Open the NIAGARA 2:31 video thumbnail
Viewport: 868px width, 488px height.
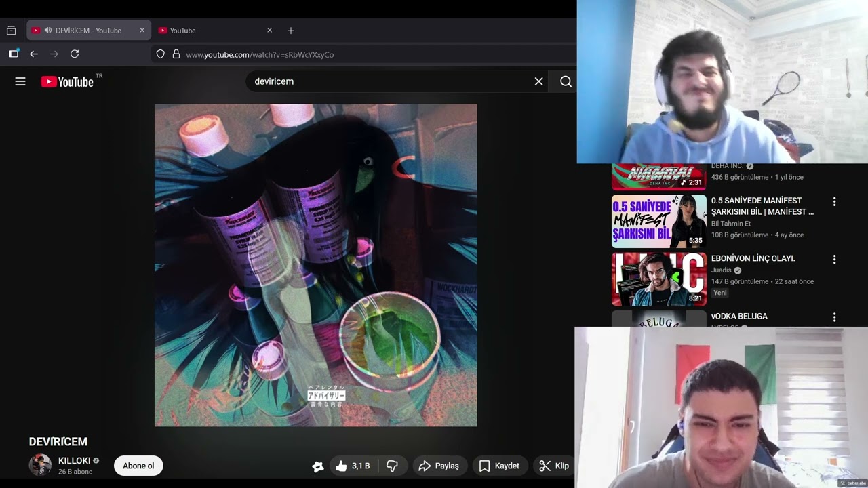click(x=658, y=177)
